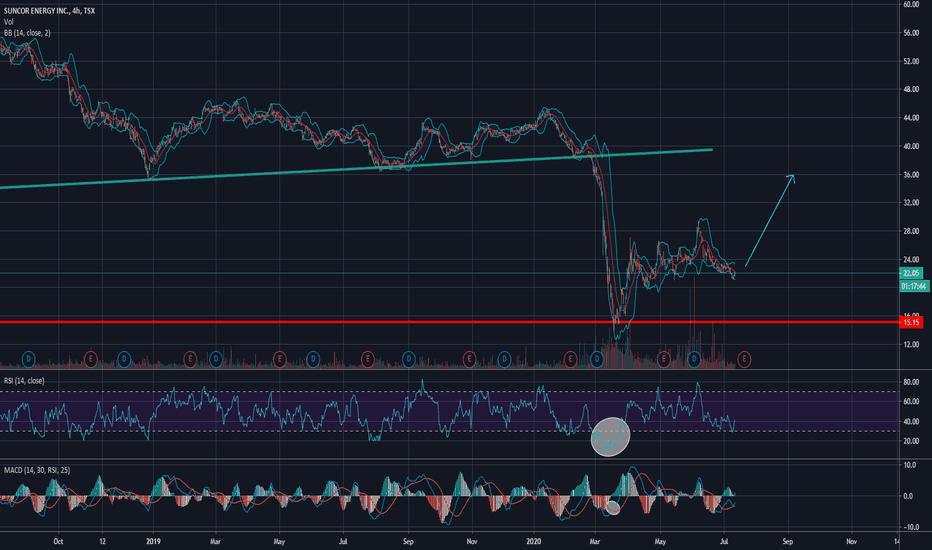932x550 pixels.
Task: Click the November 2018 earnings E marker
Action: point(90,359)
